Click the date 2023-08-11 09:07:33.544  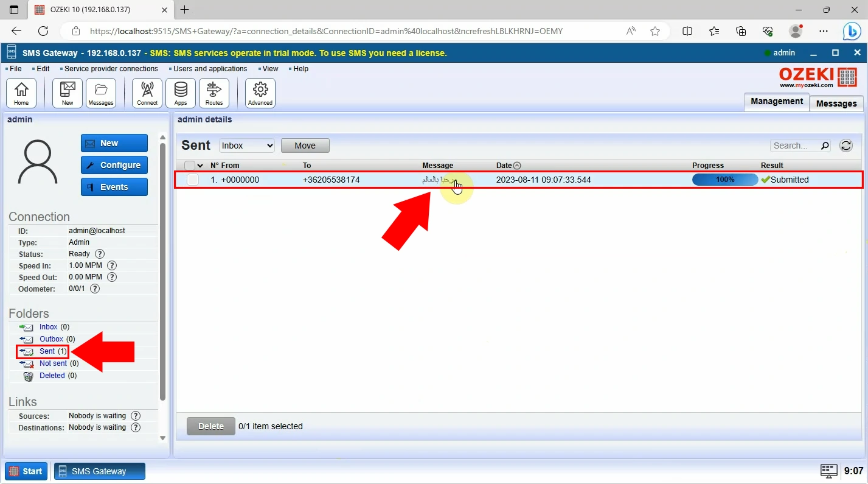544,180
